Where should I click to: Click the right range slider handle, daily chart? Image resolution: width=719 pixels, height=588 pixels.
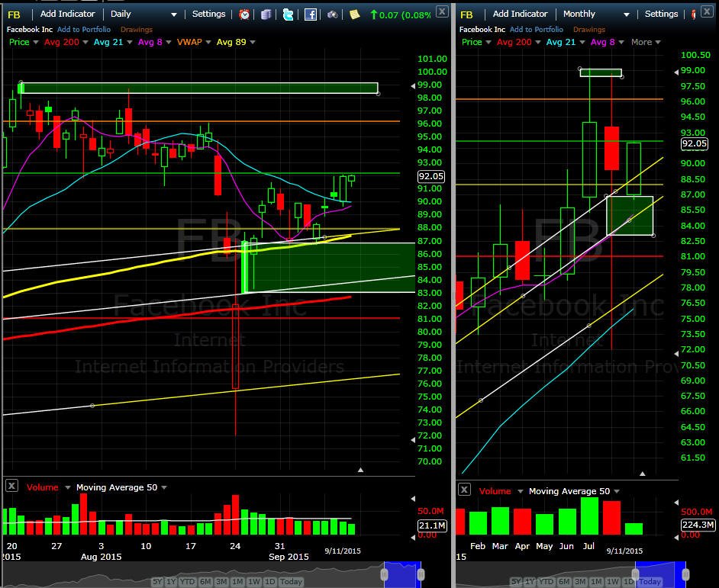[x=421, y=574]
